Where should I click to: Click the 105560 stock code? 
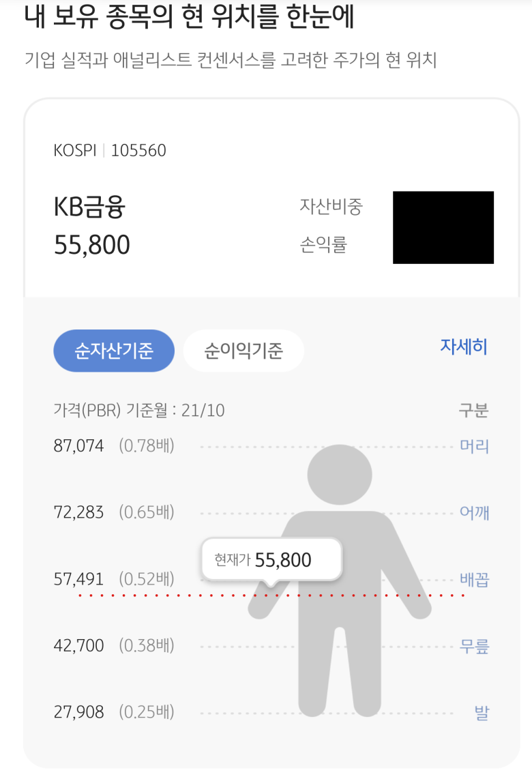point(138,150)
